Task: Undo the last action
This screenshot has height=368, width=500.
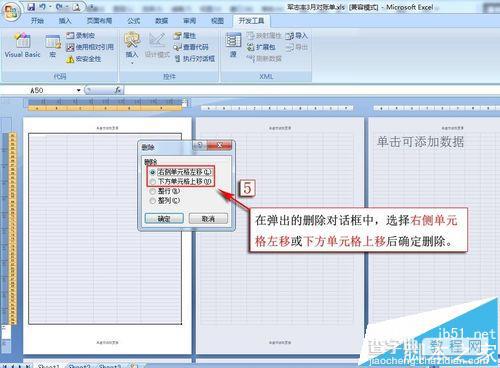Action: 42,7
